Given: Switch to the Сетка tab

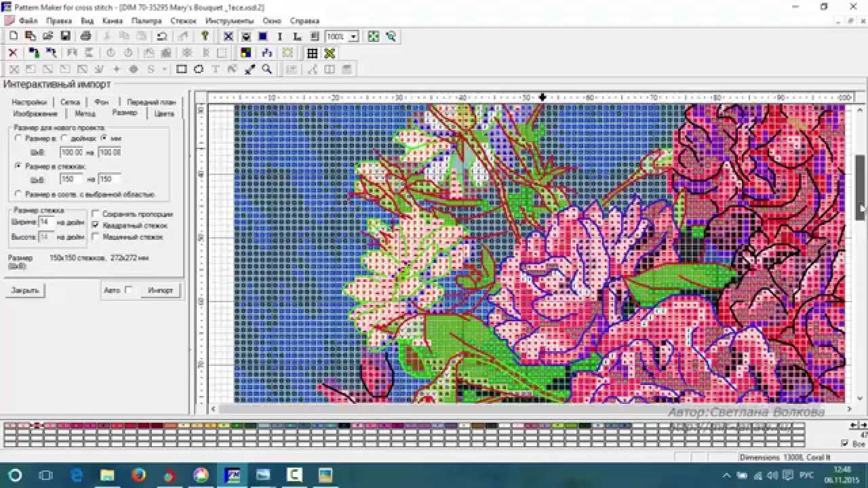Looking at the screenshot, I should click(70, 102).
